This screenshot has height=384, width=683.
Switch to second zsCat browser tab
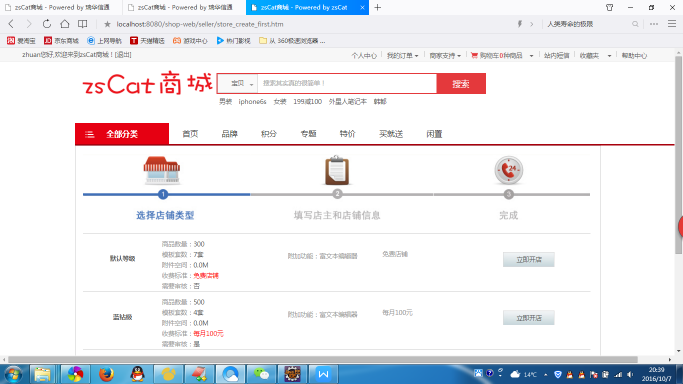[184, 7]
